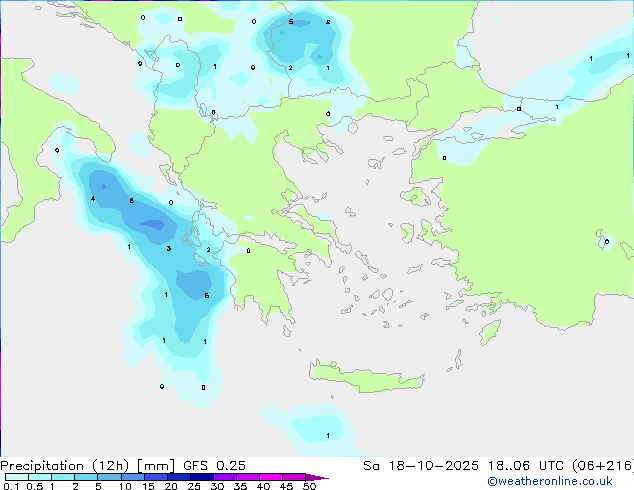This screenshot has height=490, width=634.
Task: Click the "Precipitation (12h)" title text
Action: 65,466
